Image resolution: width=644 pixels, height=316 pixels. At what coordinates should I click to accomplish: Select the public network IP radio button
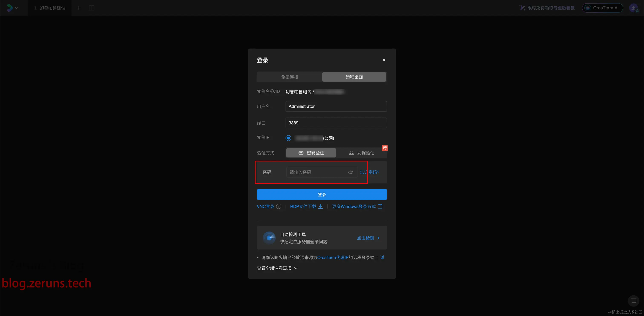[288, 138]
